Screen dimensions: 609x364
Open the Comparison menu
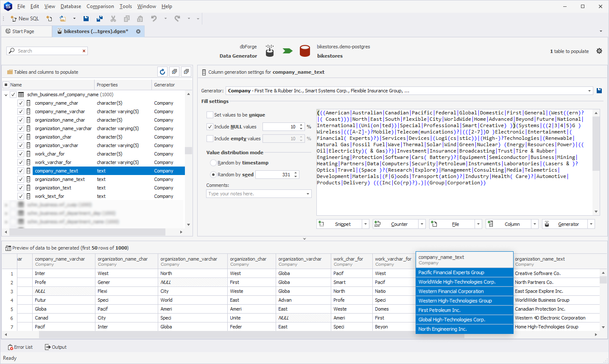pyautogui.click(x=100, y=6)
